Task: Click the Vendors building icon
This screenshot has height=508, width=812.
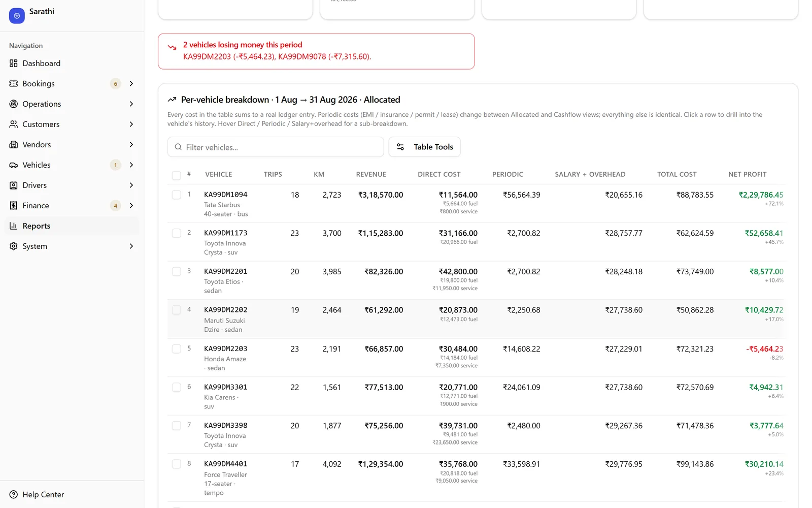Action: pyautogui.click(x=14, y=145)
